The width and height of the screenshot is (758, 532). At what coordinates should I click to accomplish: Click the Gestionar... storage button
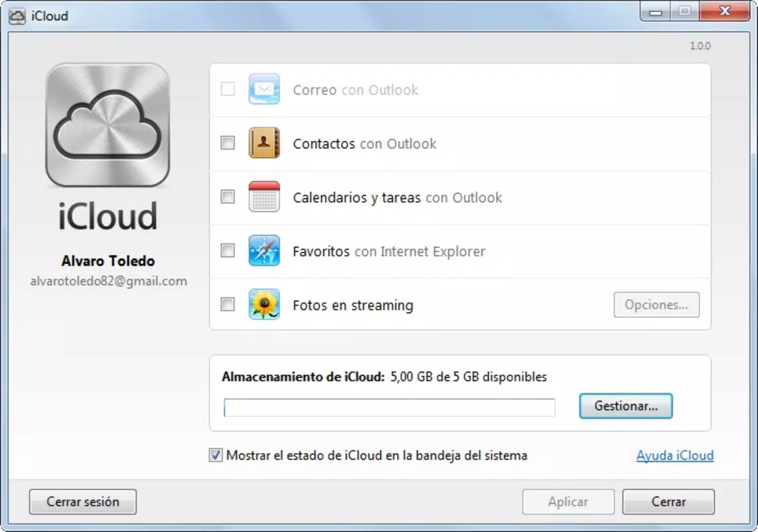pos(626,406)
